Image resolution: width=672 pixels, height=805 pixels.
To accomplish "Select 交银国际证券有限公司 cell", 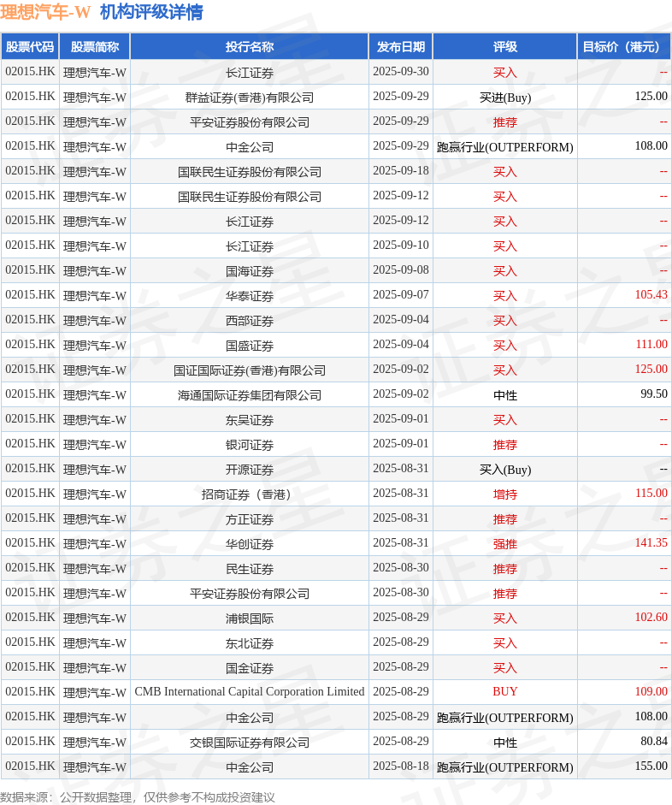I will [x=250, y=743].
